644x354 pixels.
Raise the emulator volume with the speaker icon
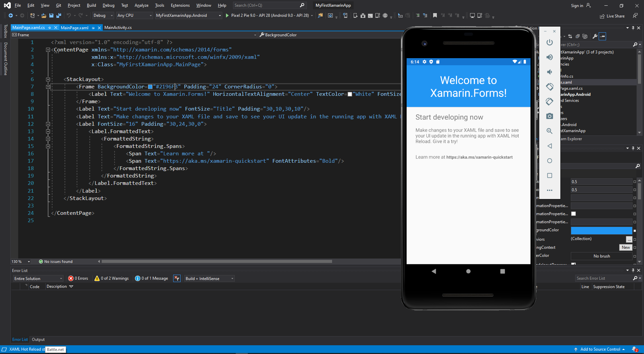tap(549, 57)
